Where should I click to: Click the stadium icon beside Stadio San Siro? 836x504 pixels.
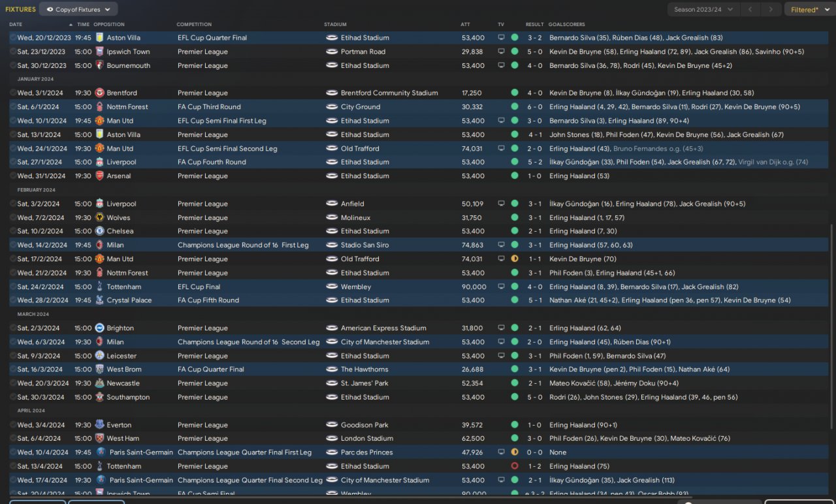[x=332, y=245]
